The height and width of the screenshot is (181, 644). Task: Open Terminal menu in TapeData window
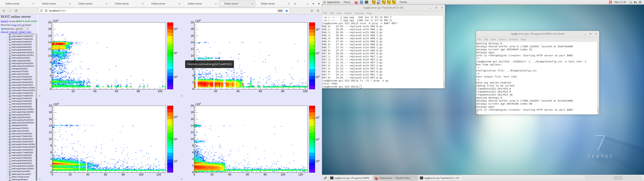tap(359, 13)
